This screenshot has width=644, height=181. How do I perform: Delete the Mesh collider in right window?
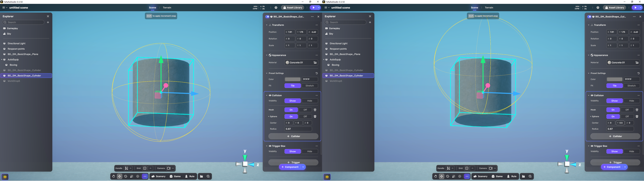[x=637, y=110]
